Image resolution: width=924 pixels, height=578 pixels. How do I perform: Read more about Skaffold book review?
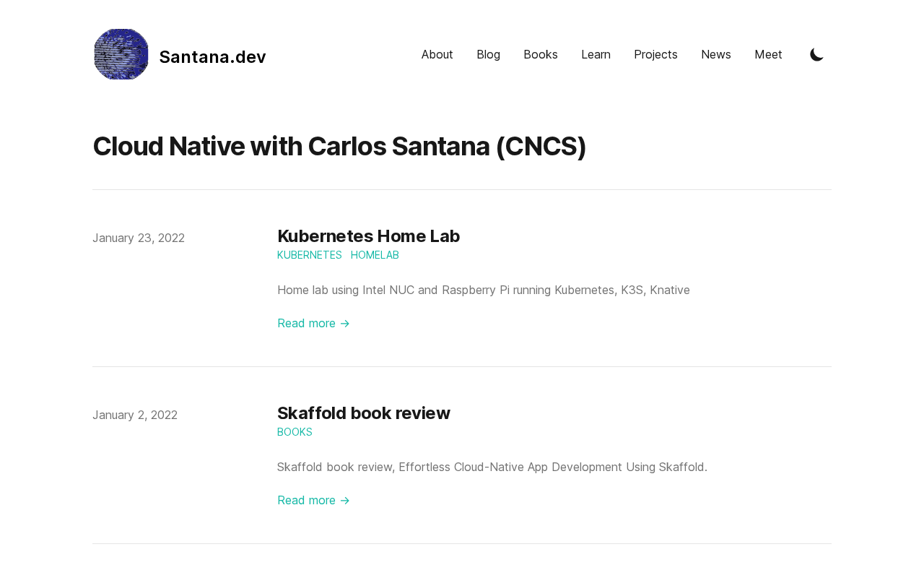pyautogui.click(x=313, y=500)
